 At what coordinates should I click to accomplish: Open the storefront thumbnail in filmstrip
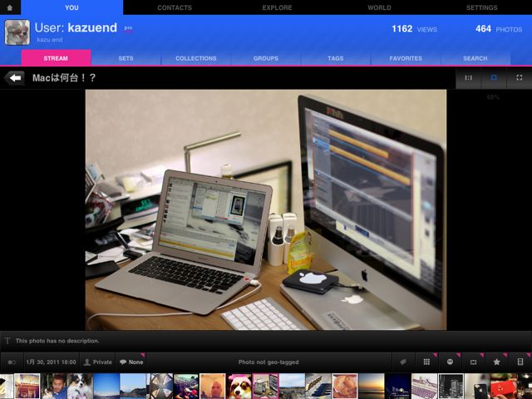tap(27, 386)
